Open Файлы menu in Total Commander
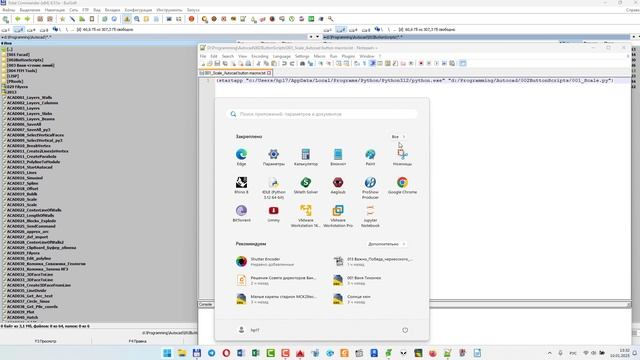The image size is (640, 360). click(8, 10)
